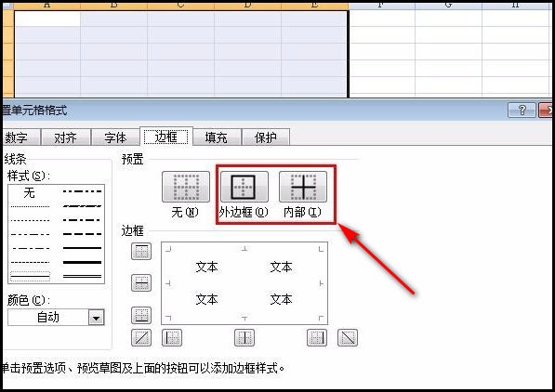Screen dimensions: 555x392
Task: Switch to the 填充 tab
Action: click(217, 137)
